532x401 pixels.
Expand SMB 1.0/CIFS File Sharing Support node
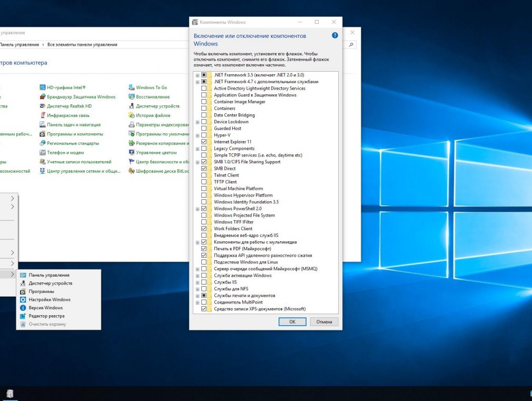coord(198,162)
